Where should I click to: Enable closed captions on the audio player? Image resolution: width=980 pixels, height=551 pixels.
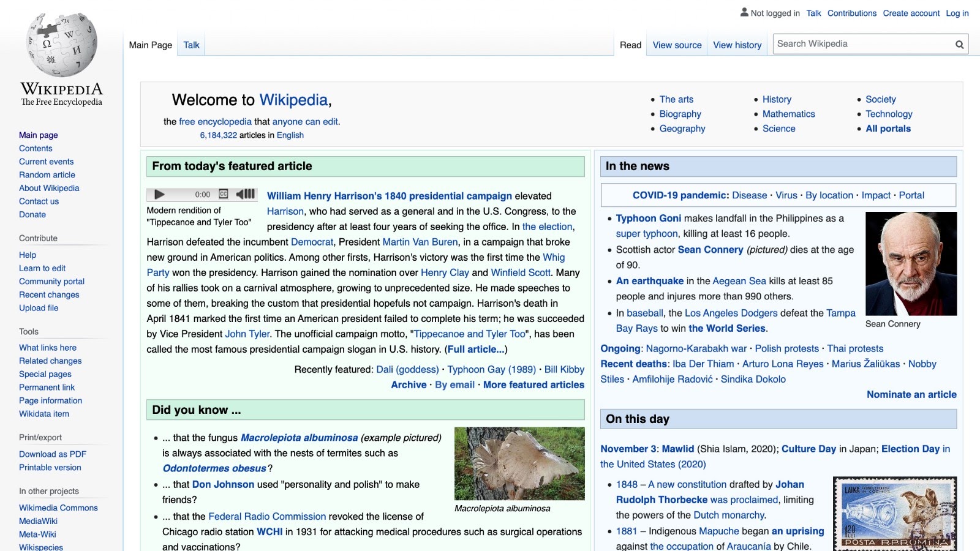[223, 194]
